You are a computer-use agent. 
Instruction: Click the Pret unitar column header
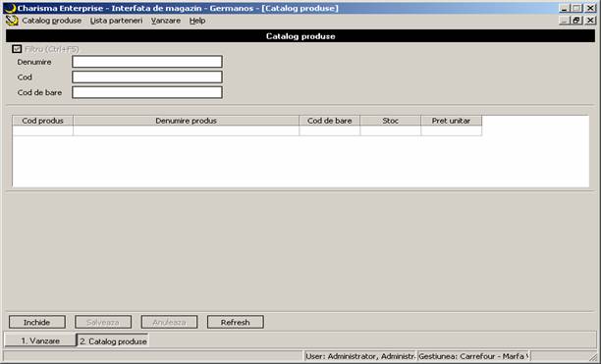click(451, 121)
